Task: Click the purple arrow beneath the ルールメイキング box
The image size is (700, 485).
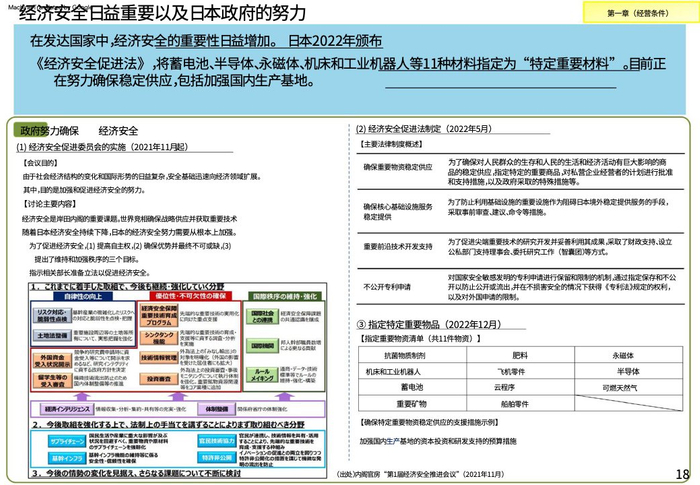Action: click(284, 396)
